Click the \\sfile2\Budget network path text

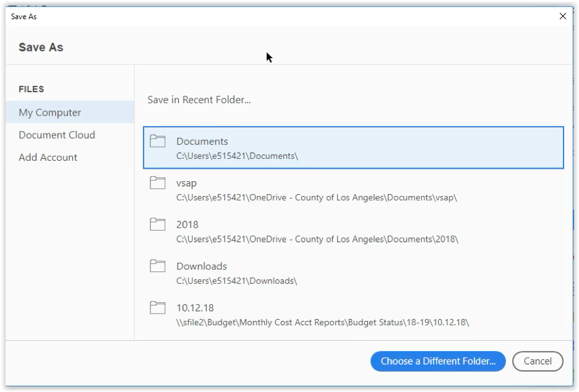(323, 323)
